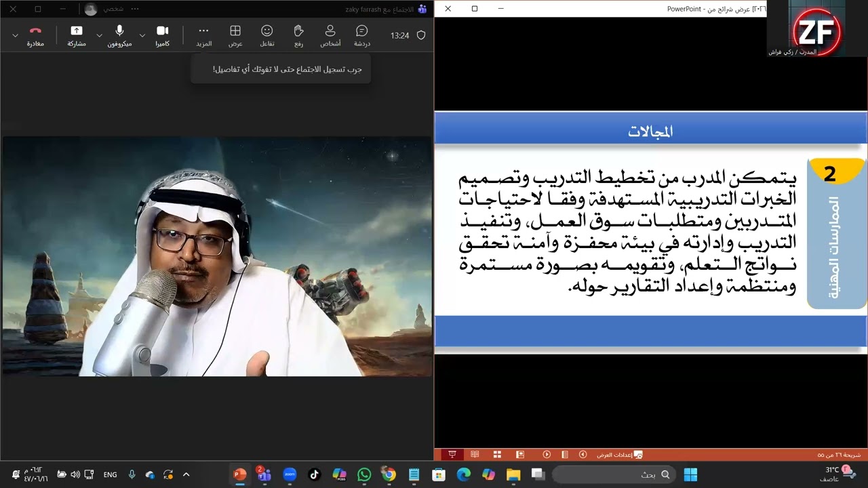This screenshot has height=488, width=868.
Task: Open the Notepad taskbar icon
Action: click(x=414, y=474)
